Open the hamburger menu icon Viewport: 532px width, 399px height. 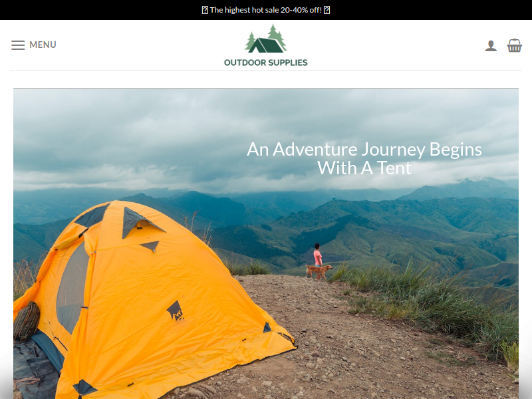click(18, 45)
